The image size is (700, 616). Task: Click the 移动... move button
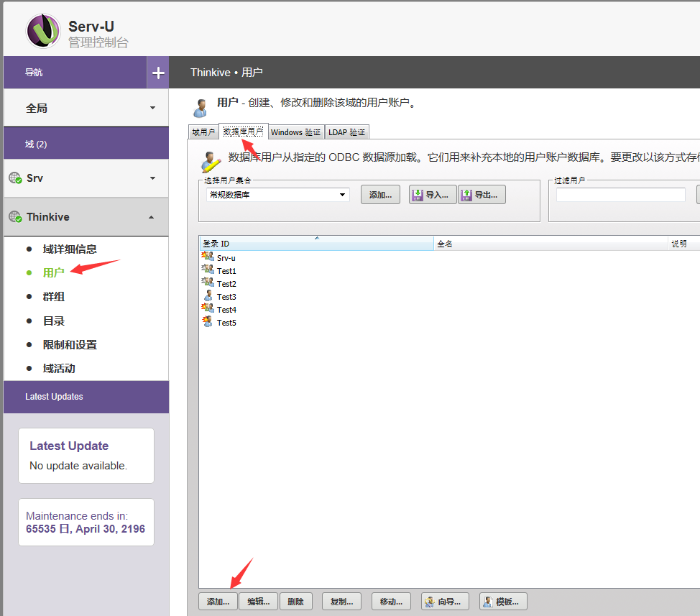click(x=391, y=602)
